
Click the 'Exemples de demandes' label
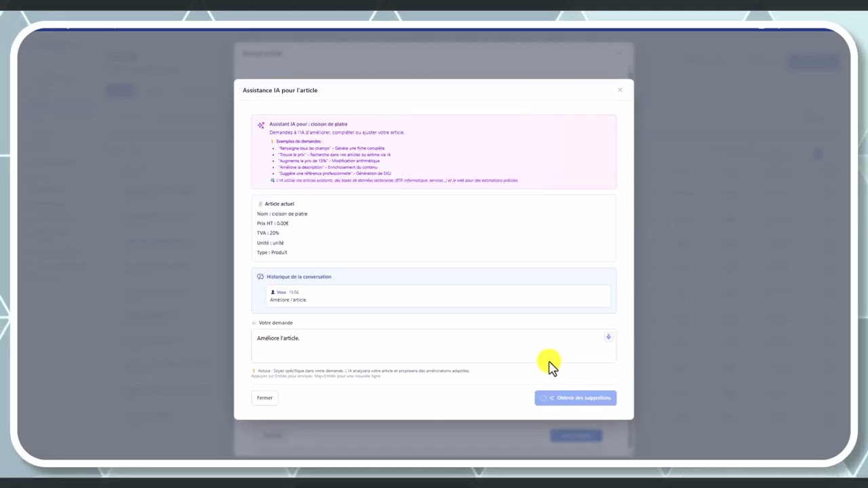pos(299,141)
